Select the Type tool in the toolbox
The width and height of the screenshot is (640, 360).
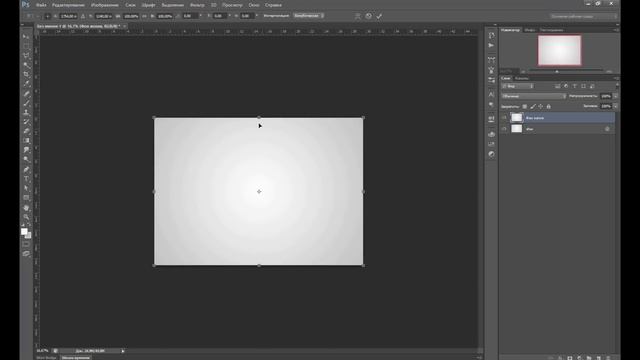coord(27,179)
